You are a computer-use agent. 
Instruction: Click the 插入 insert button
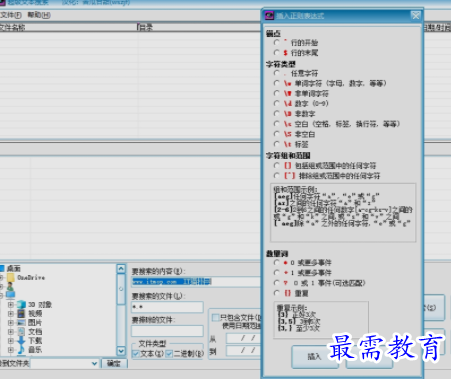tap(314, 357)
